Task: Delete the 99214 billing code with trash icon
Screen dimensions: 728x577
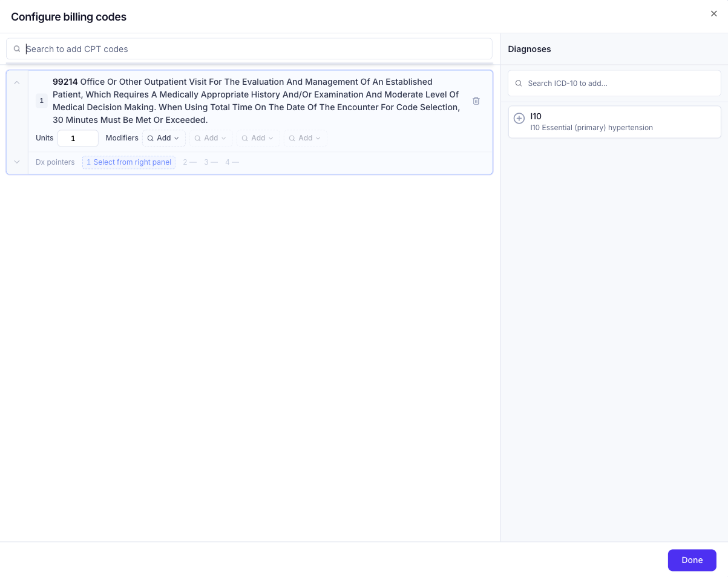Action: click(x=476, y=101)
